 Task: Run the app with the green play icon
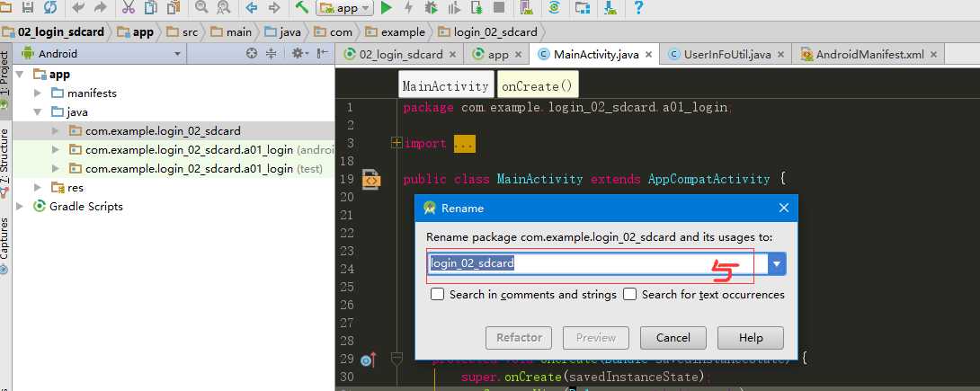pos(387,7)
